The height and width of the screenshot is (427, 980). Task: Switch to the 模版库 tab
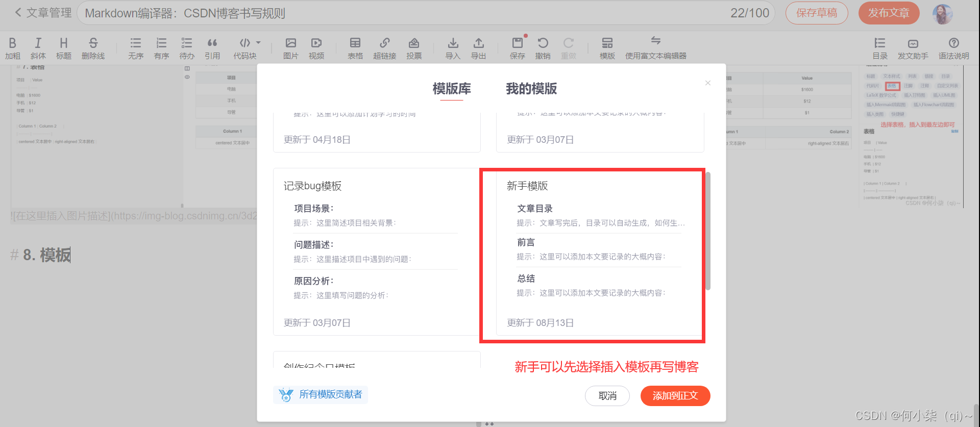[452, 89]
